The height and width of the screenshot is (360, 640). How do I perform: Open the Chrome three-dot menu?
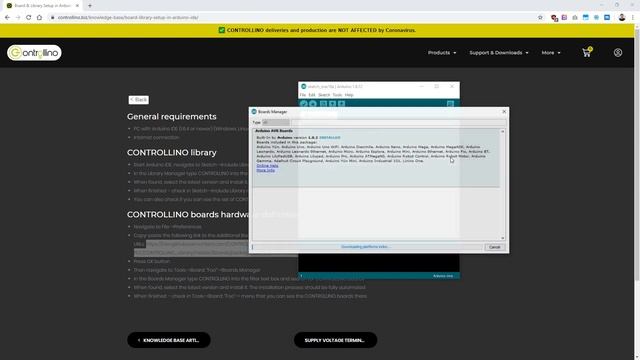pos(633,18)
